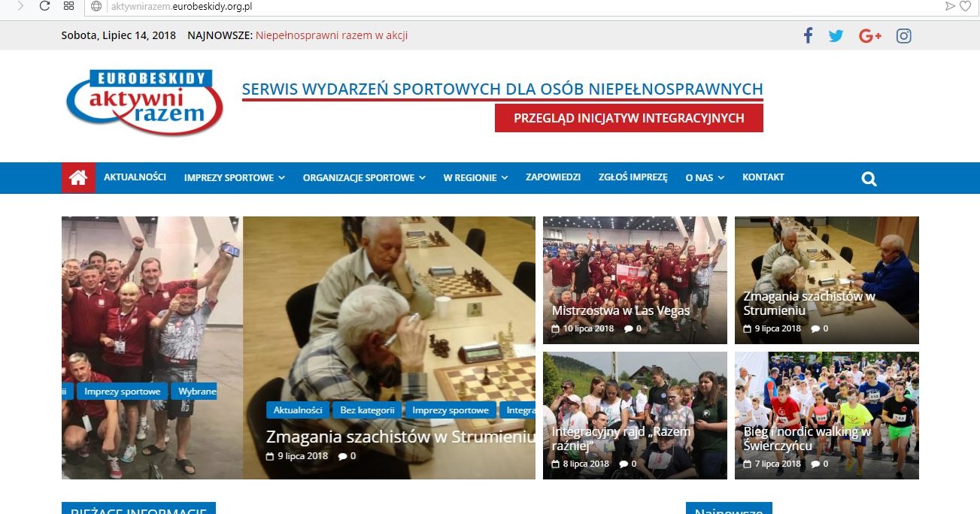This screenshot has height=514, width=980.
Task: Expand the Organizacje sportowe dropdown
Action: 364,178
